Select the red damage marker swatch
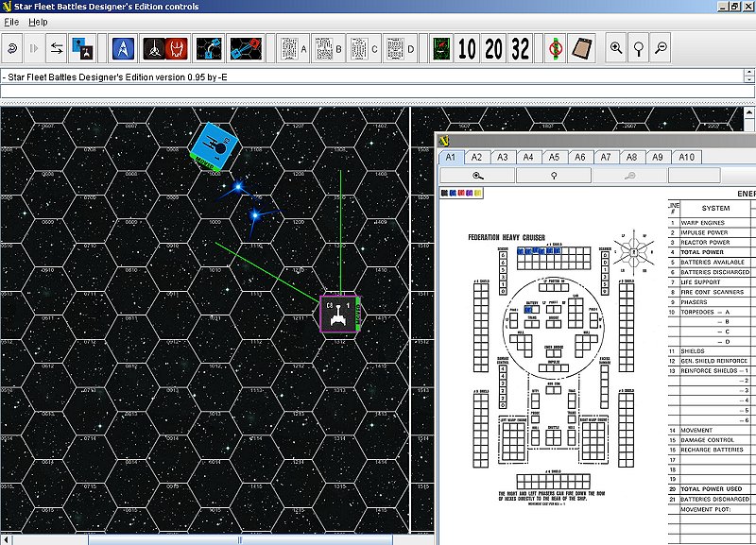 click(461, 194)
